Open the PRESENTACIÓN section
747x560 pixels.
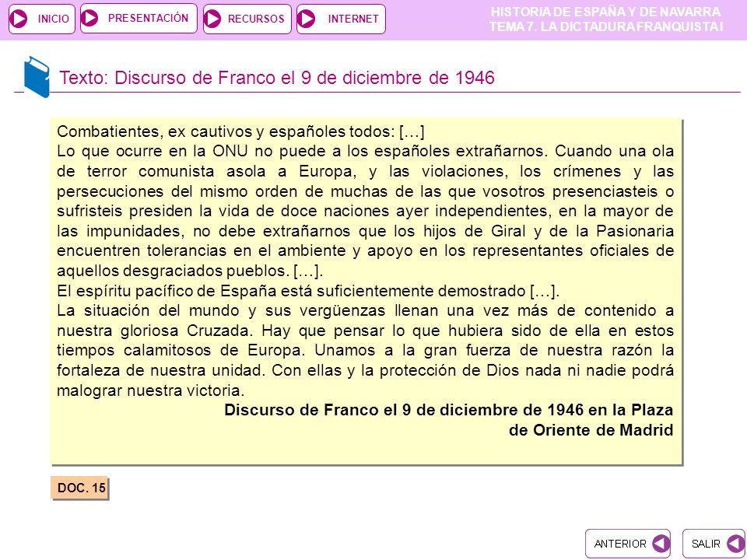pos(139,19)
